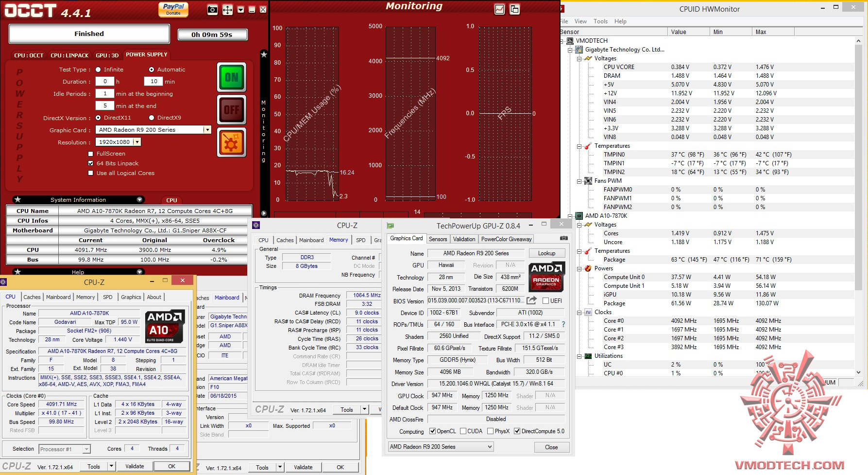The height and width of the screenshot is (475, 868).
Task: Open the Graphic Card dropdown in OCCT
Action: pos(207,130)
